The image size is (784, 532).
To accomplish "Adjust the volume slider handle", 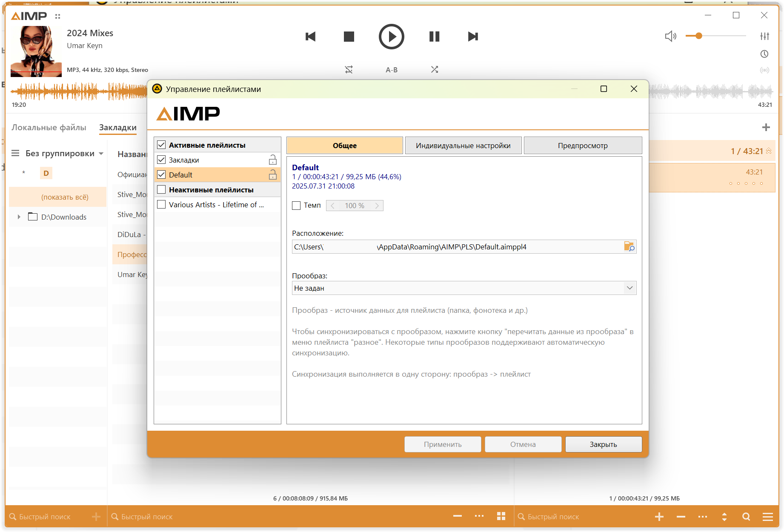I will (x=699, y=36).
